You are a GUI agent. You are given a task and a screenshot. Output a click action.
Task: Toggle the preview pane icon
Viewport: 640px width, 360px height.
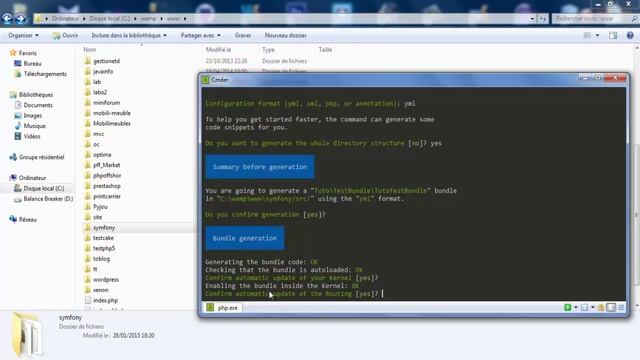click(613, 36)
